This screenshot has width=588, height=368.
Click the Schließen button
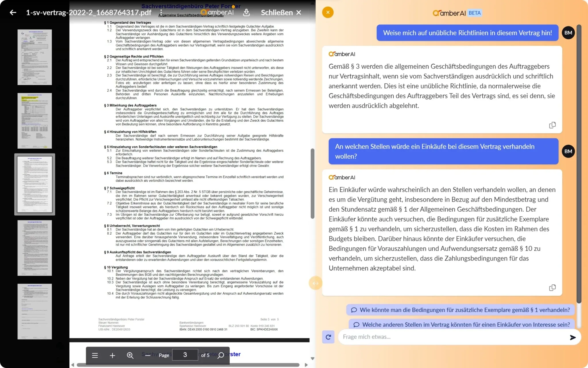click(x=281, y=12)
